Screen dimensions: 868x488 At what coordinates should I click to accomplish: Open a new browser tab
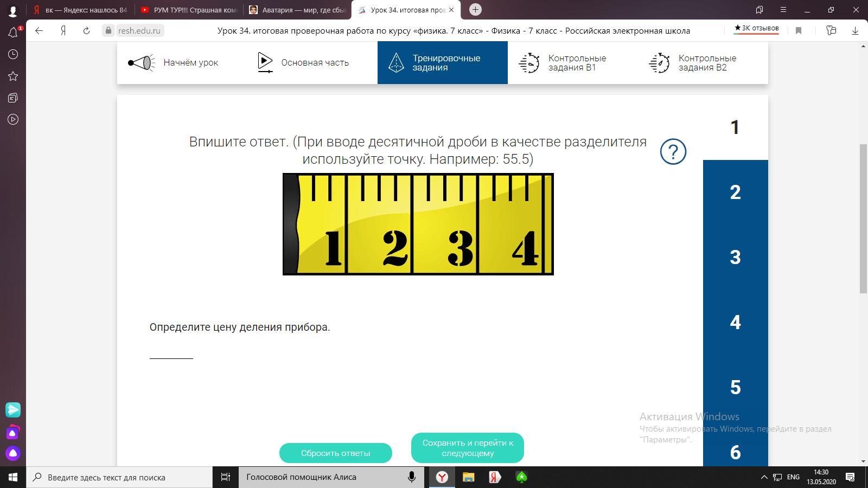(x=475, y=10)
